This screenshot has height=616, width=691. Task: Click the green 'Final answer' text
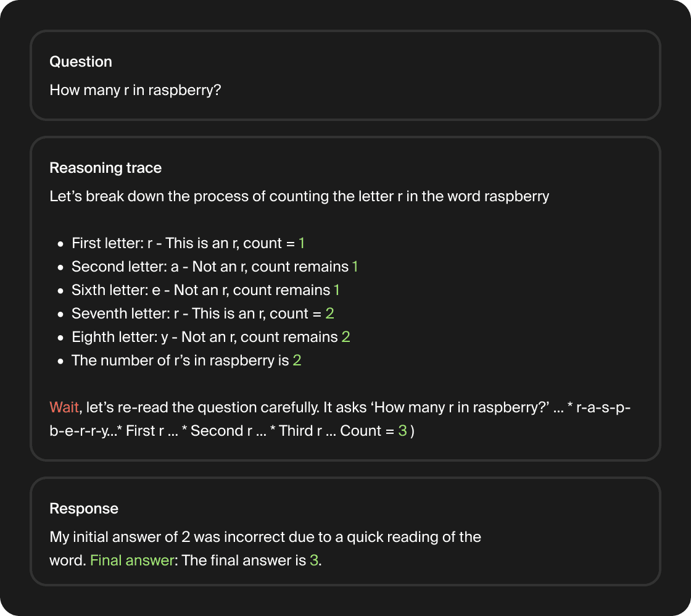click(x=132, y=560)
